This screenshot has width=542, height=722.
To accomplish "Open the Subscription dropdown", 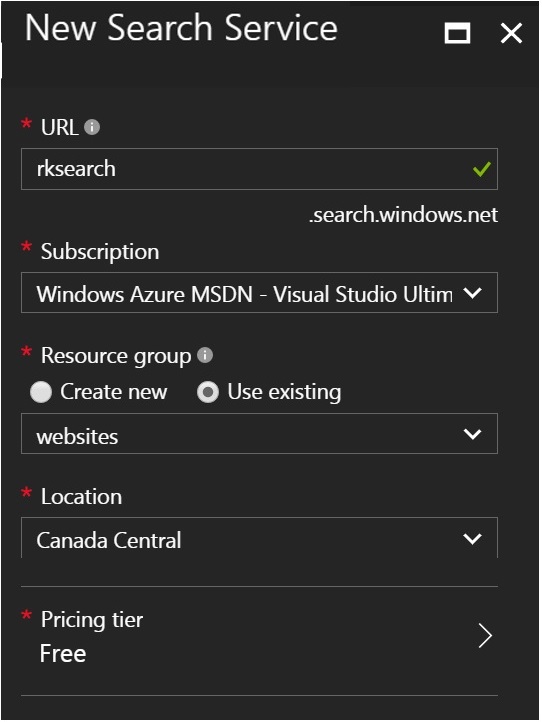I will point(259,293).
